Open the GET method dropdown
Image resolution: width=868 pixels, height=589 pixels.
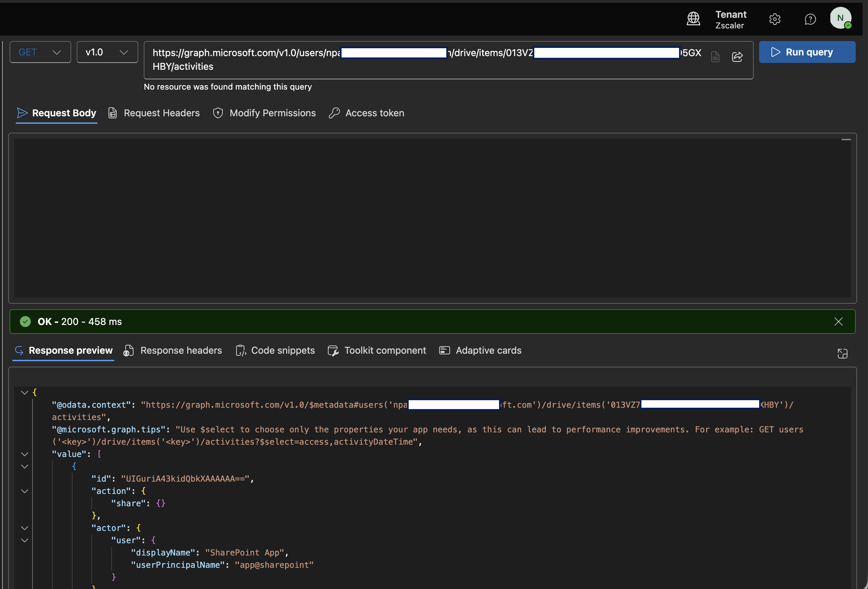(40, 52)
